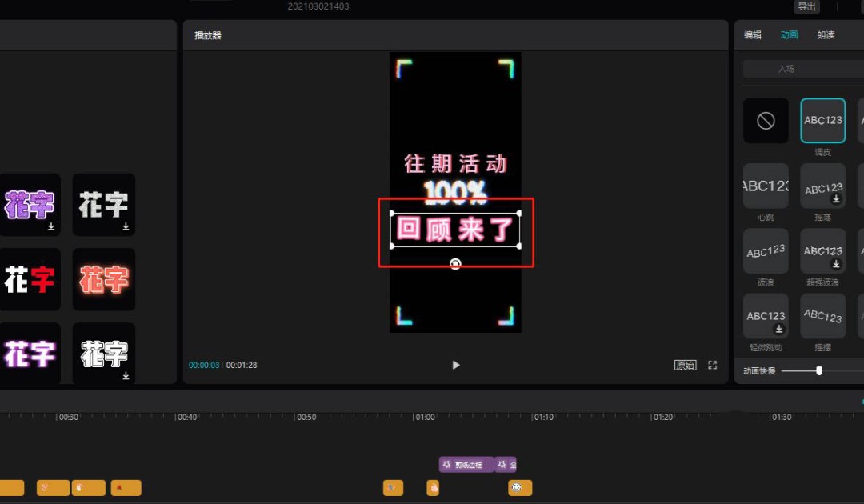Viewport: 864px width, 504px height.
Task: Click the 导出 export button
Action: [x=806, y=6]
